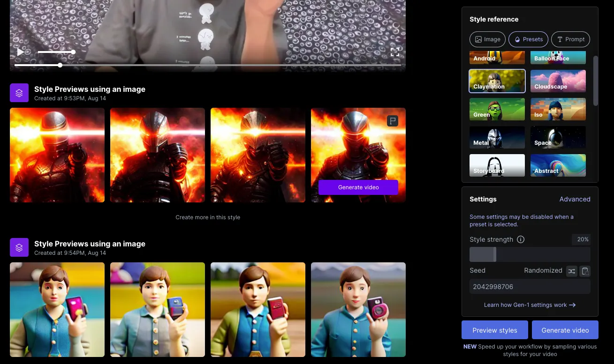Click the Style strength info icon

click(x=521, y=239)
